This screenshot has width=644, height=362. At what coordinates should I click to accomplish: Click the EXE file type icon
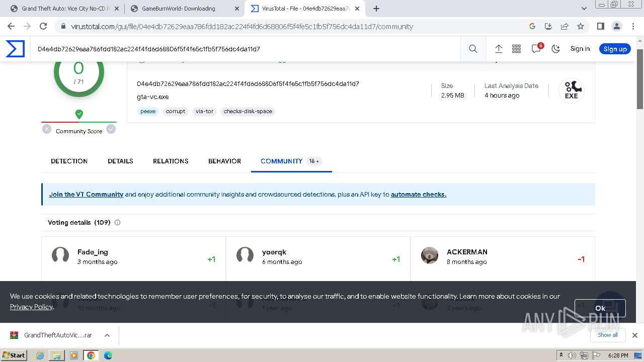click(571, 90)
